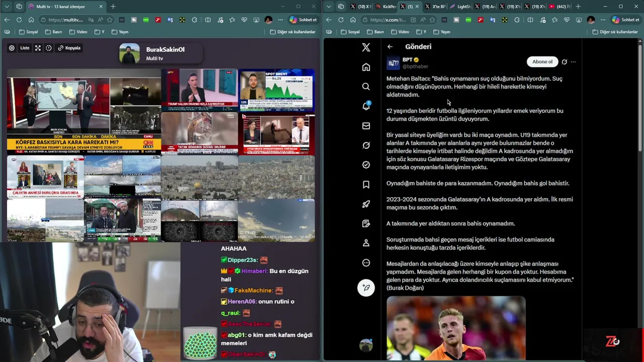Click the Abone ol button
The width and height of the screenshot is (644, 362).
coord(542,62)
